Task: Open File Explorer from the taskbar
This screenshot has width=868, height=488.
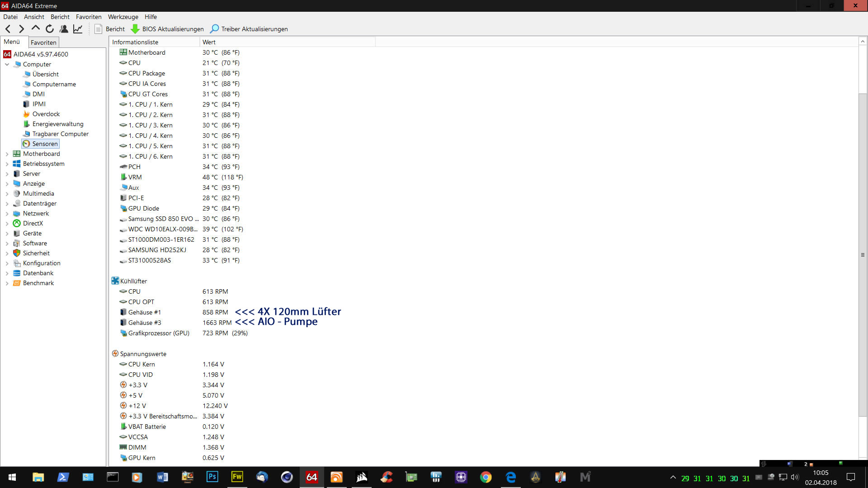Action: click(x=38, y=477)
